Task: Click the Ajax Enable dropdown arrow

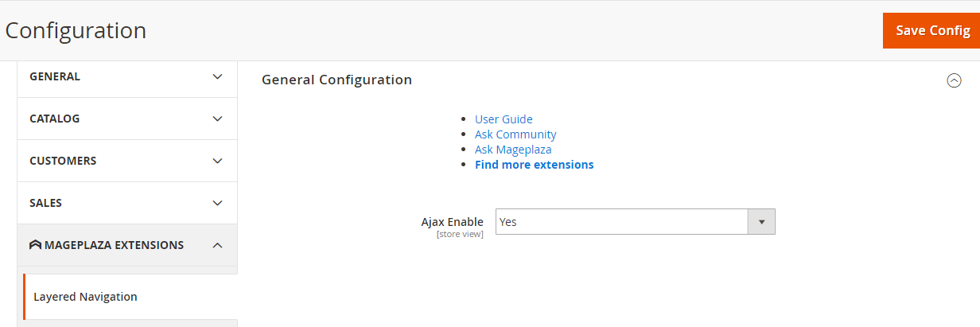Action: click(x=761, y=222)
